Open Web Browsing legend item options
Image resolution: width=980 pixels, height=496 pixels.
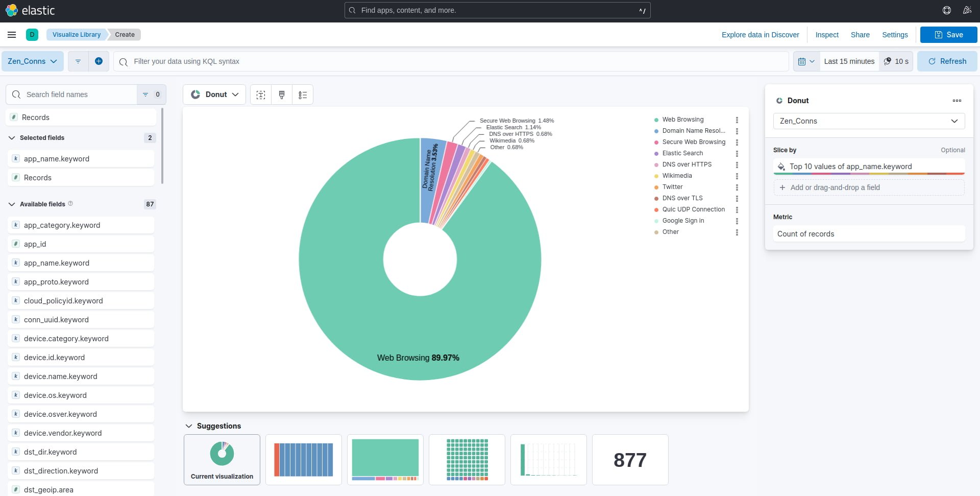click(x=737, y=120)
